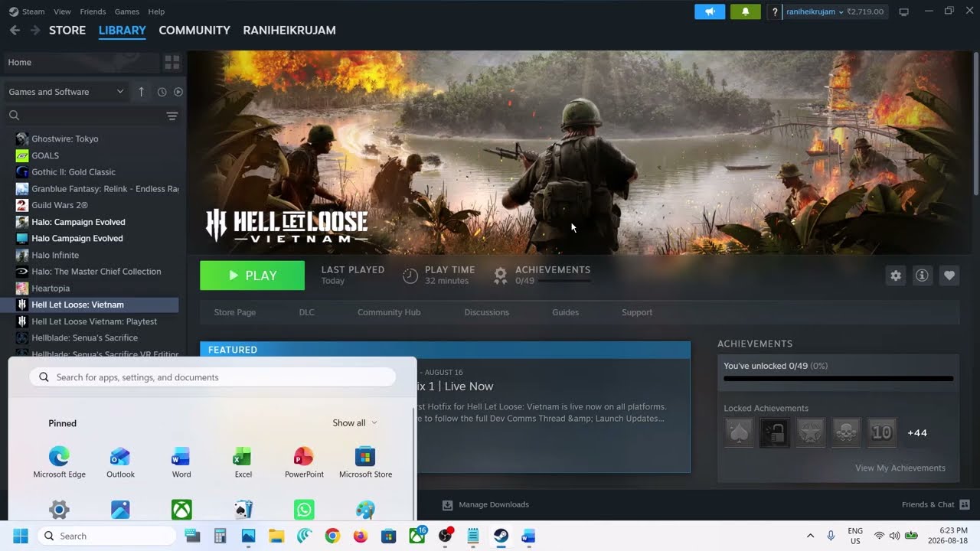
Task: Open the Support link
Action: 637,312
